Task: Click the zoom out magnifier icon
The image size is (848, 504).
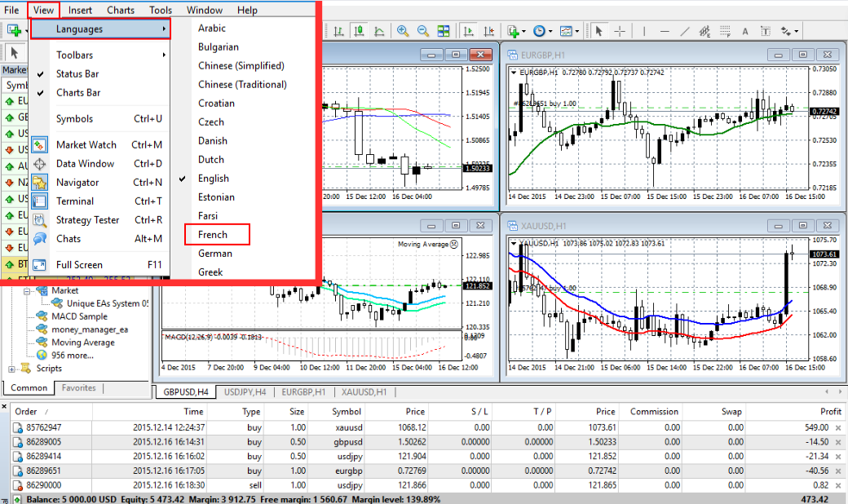Action: [423, 31]
